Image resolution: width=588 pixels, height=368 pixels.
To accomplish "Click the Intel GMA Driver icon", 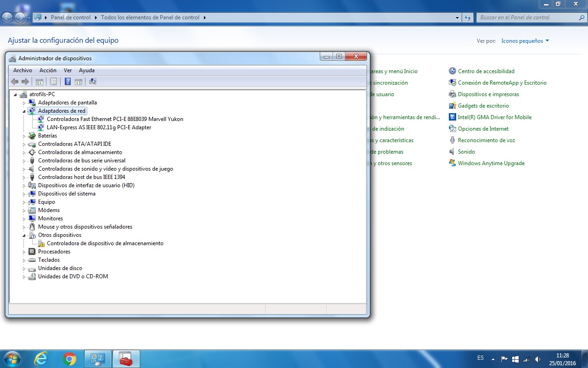I will coord(452,117).
